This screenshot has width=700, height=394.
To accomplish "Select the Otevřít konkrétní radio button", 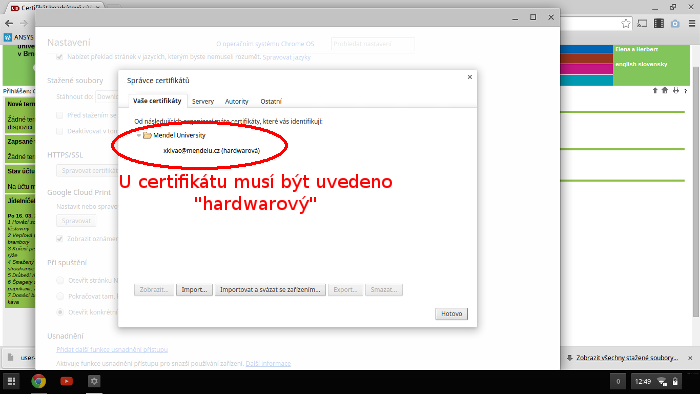I will (60, 312).
